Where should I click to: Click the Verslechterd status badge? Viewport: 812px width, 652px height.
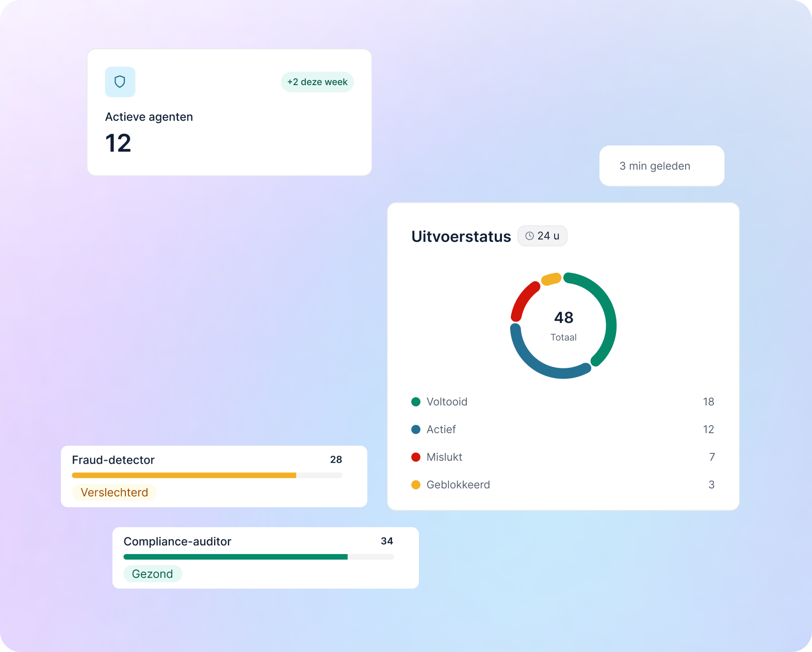point(115,493)
